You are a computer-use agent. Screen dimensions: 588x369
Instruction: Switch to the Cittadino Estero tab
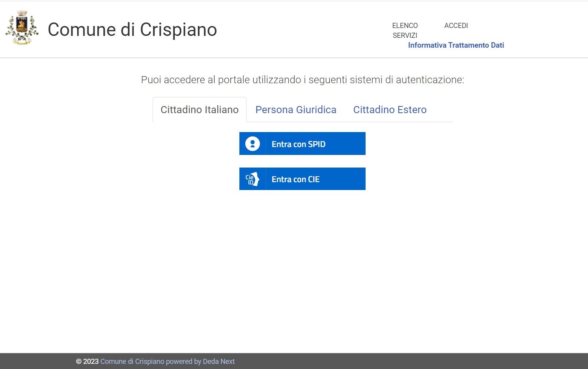tap(390, 110)
